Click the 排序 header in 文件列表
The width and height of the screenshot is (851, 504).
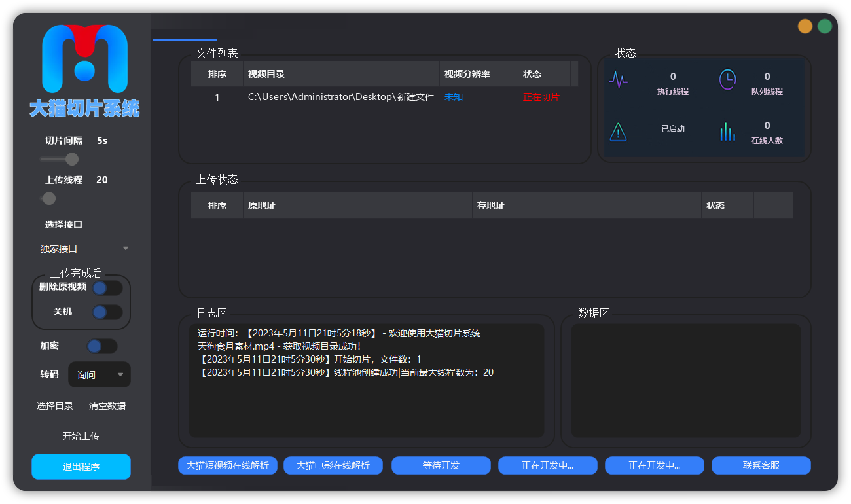(x=217, y=74)
